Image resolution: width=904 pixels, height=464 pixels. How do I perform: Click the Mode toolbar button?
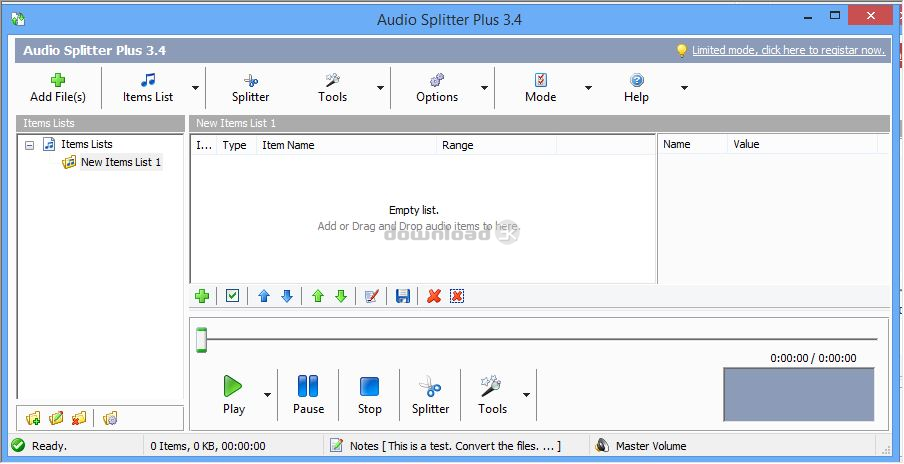(x=540, y=88)
